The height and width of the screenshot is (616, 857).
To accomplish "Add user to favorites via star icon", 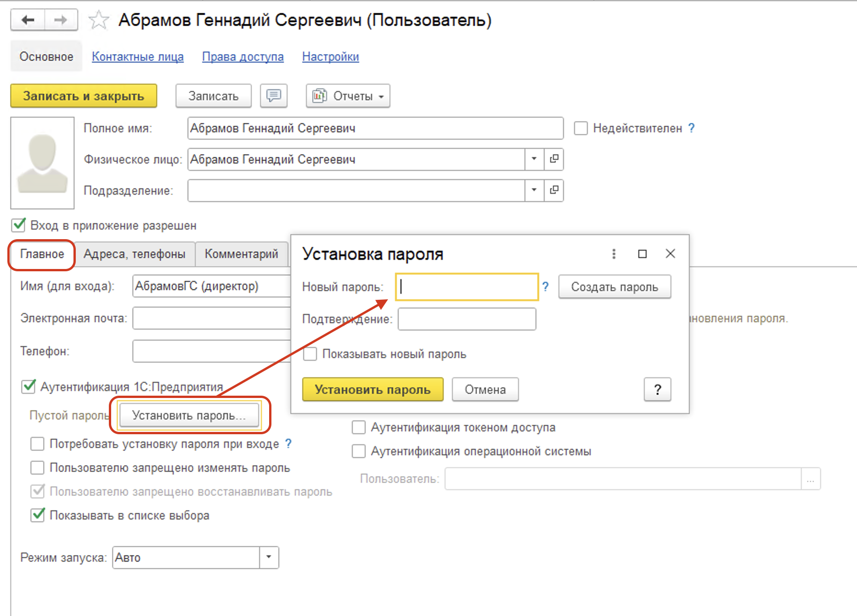I will pos(98,20).
